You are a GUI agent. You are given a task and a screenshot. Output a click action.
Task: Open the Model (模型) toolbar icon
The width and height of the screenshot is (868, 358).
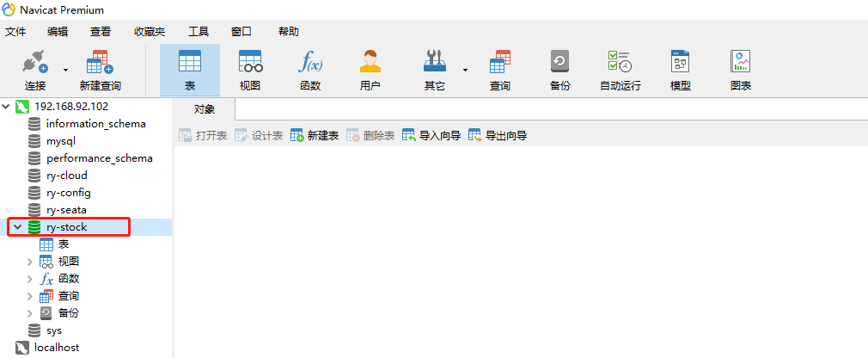681,62
